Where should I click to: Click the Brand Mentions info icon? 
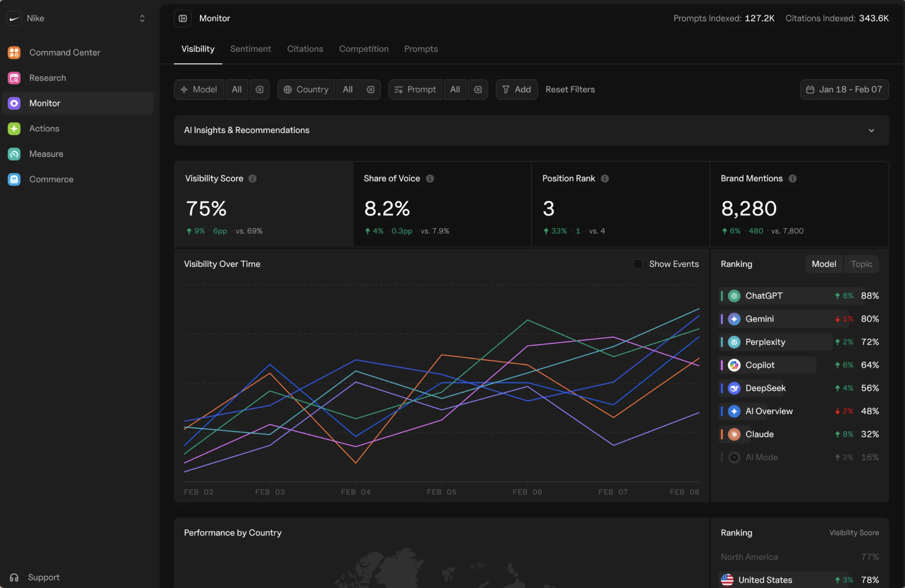[x=793, y=178]
